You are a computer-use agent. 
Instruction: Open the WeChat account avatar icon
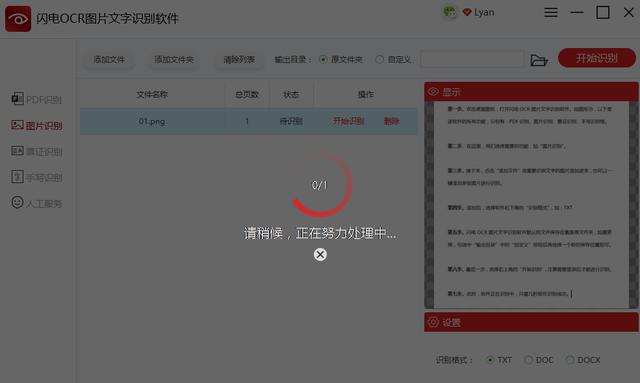coord(450,12)
